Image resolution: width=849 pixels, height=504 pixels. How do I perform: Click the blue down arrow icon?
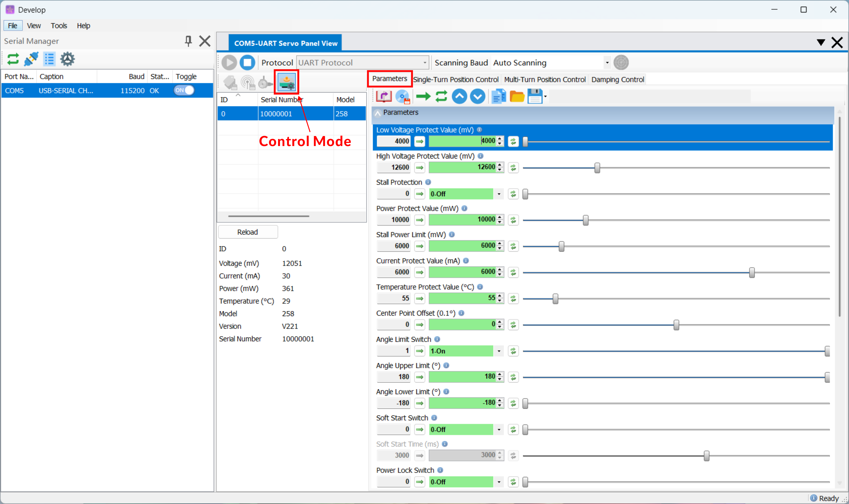click(477, 97)
